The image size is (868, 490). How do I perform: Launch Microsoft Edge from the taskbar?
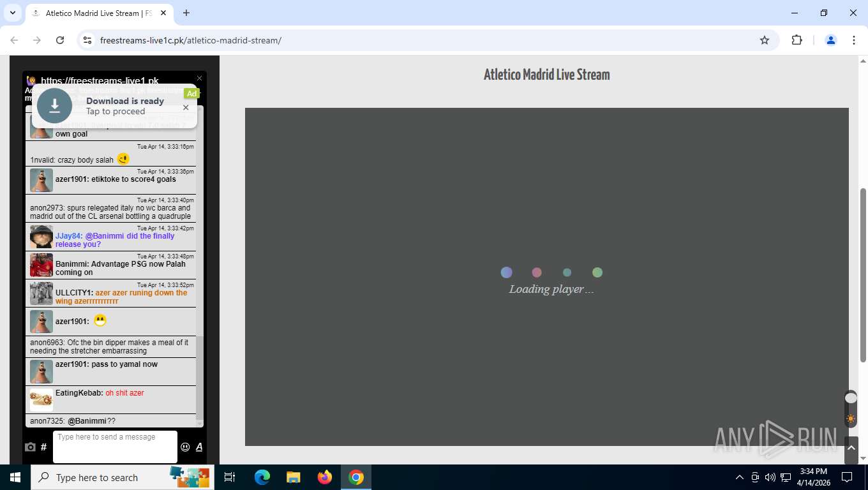click(x=262, y=477)
